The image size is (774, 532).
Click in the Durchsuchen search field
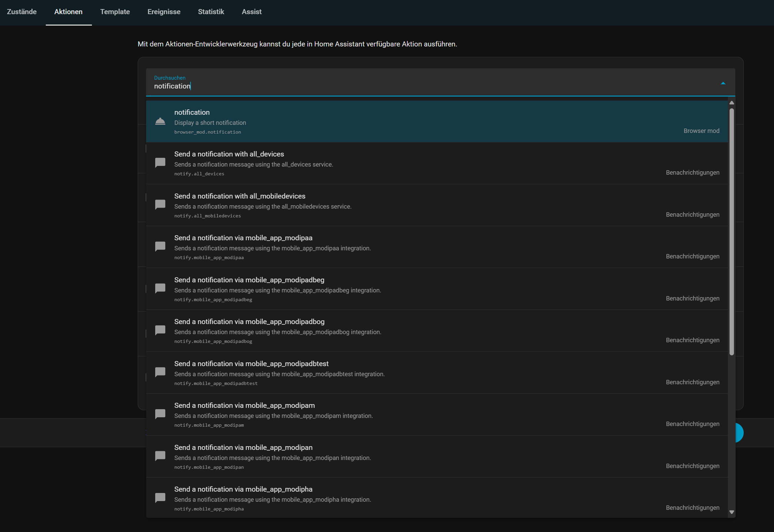click(x=404, y=86)
